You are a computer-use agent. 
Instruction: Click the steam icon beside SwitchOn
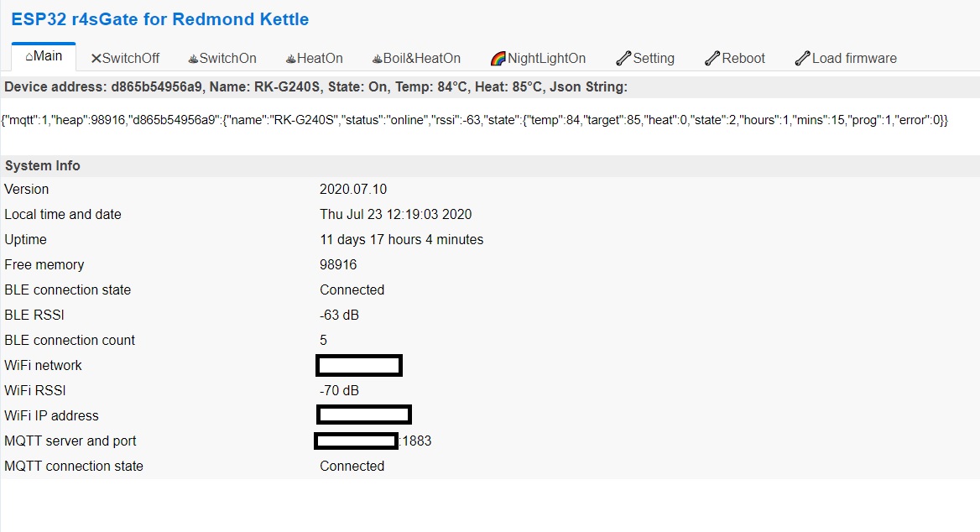coord(193,59)
